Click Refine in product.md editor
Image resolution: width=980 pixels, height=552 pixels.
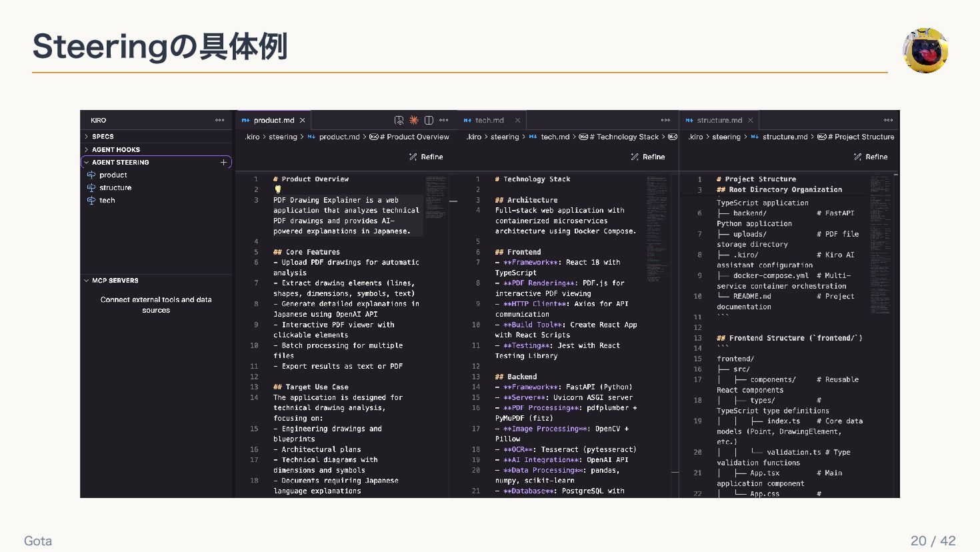[x=426, y=157]
